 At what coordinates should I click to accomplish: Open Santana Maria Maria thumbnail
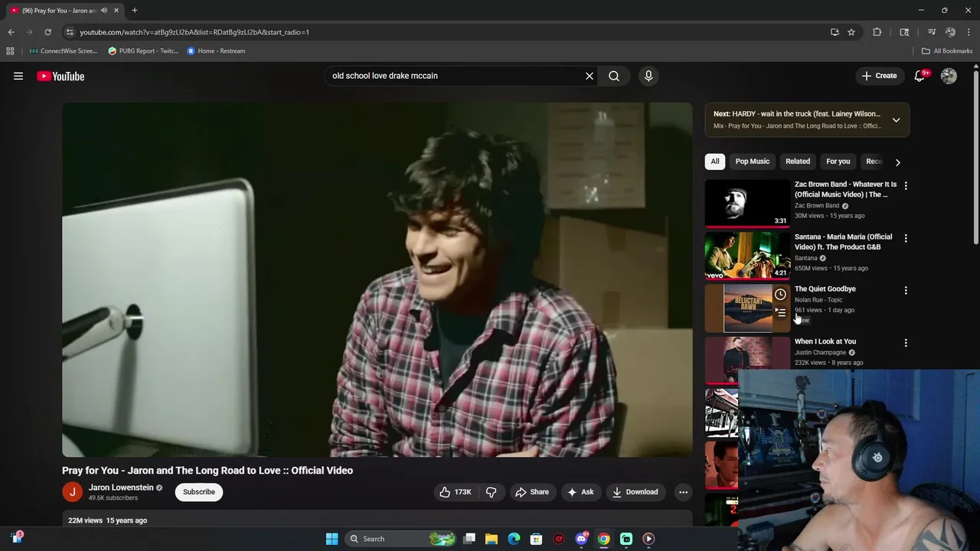pos(747,256)
